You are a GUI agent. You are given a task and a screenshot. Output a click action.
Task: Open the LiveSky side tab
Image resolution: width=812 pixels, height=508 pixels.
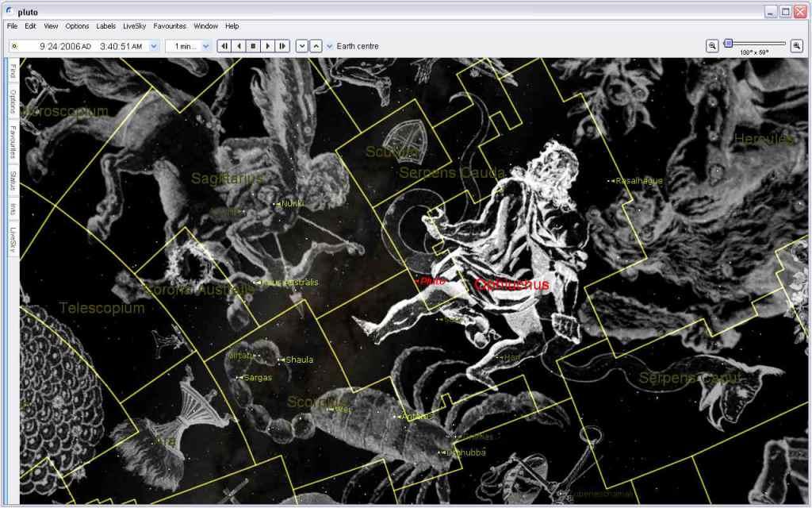point(13,240)
